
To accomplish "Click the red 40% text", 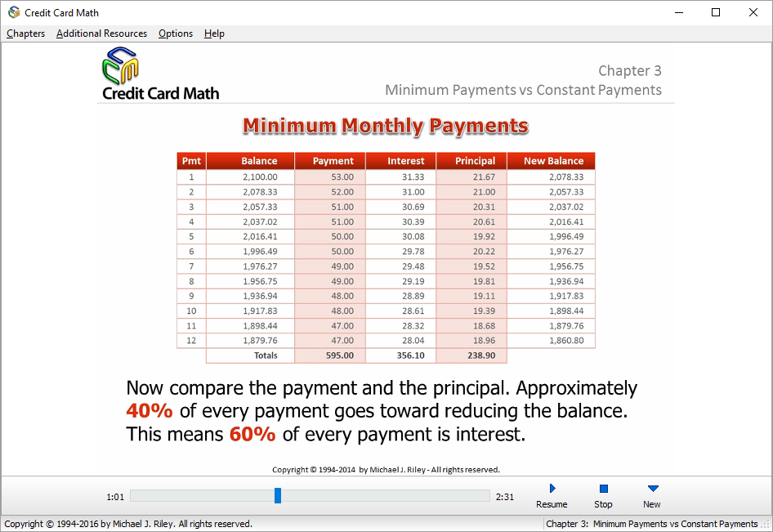I will pos(150,411).
